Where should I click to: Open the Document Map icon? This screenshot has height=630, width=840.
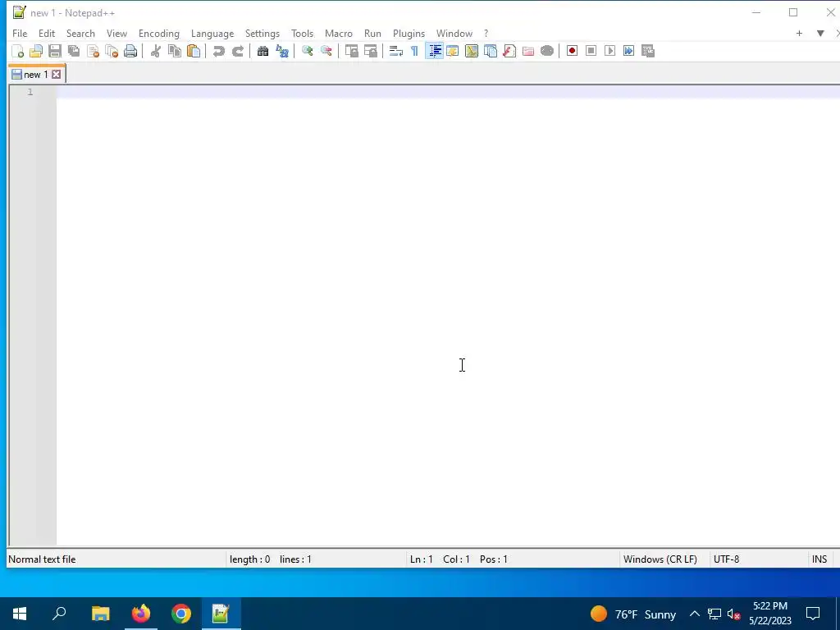click(x=472, y=51)
